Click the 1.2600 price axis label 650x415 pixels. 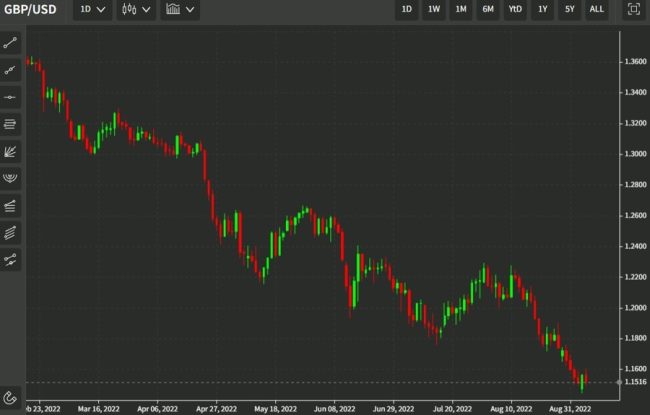click(635, 216)
